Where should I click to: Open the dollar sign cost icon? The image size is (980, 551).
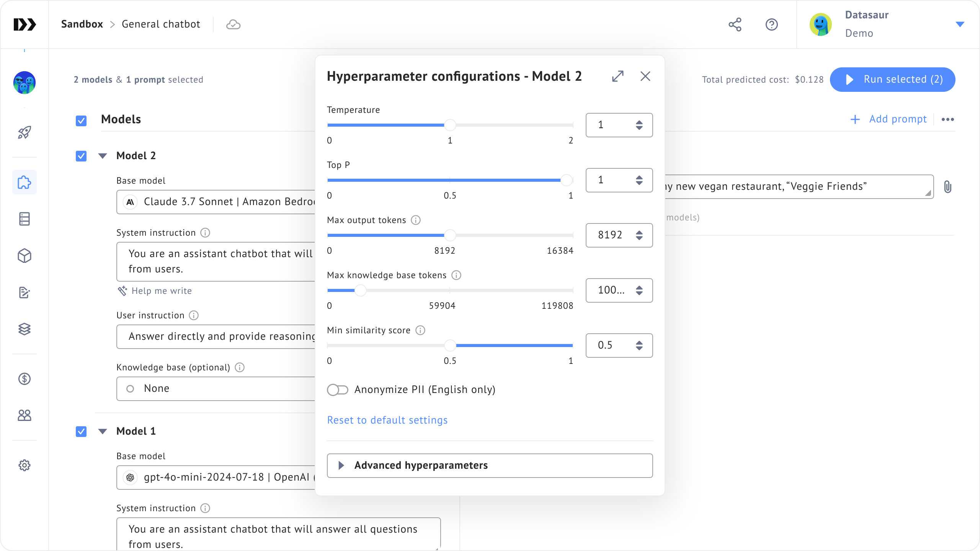[x=24, y=379]
